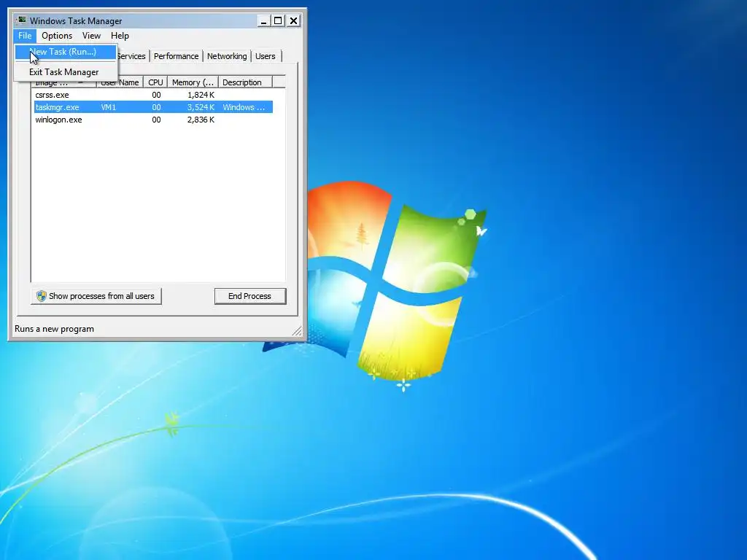This screenshot has height=560, width=747.
Task: Sort by User Name column header
Action: (120, 82)
